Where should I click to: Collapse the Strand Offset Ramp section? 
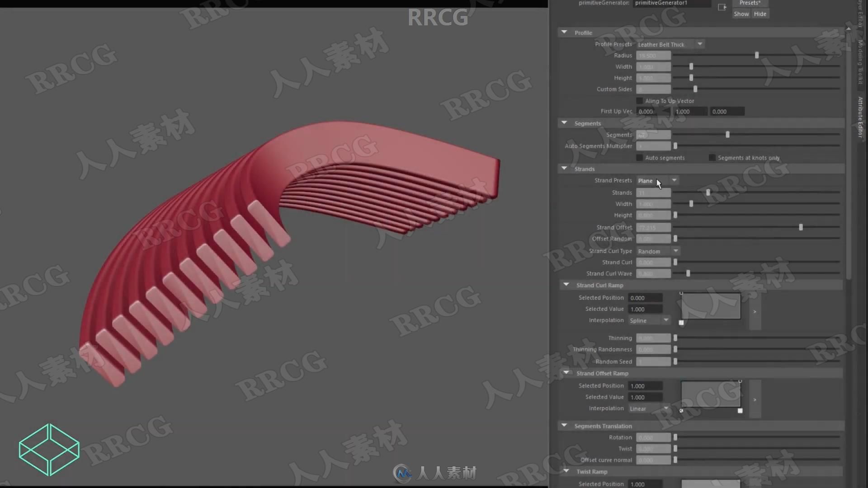click(566, 372)
